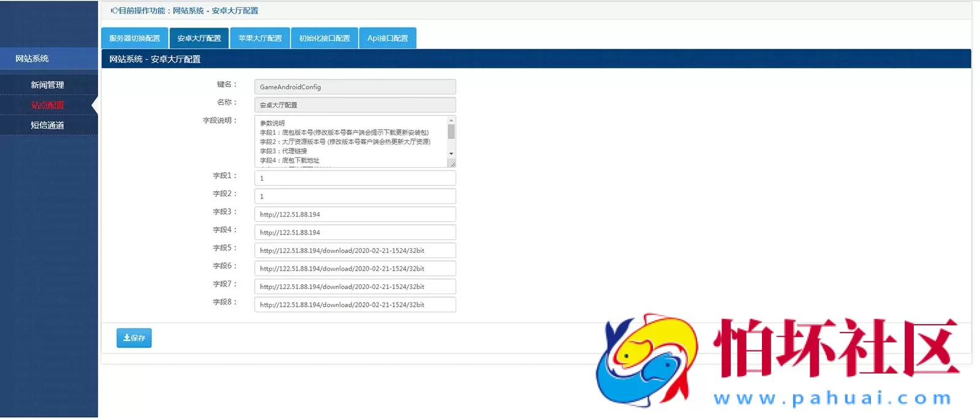Click the 字段说明 textarea scrollbar thumb
This screenshot has width=980, height=419.
click(x=451, y=132)
